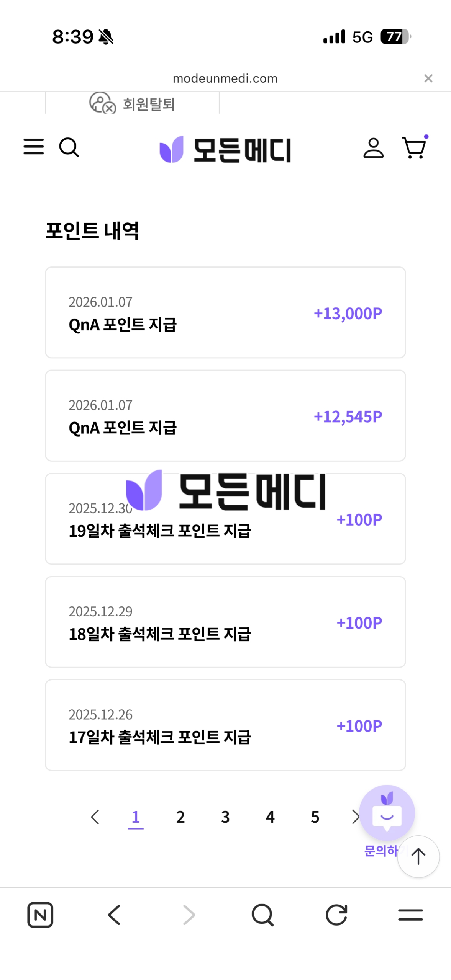Tap the Naver N home icon
Viewport: 451px width, 980px height.
(x=40, y=915)
